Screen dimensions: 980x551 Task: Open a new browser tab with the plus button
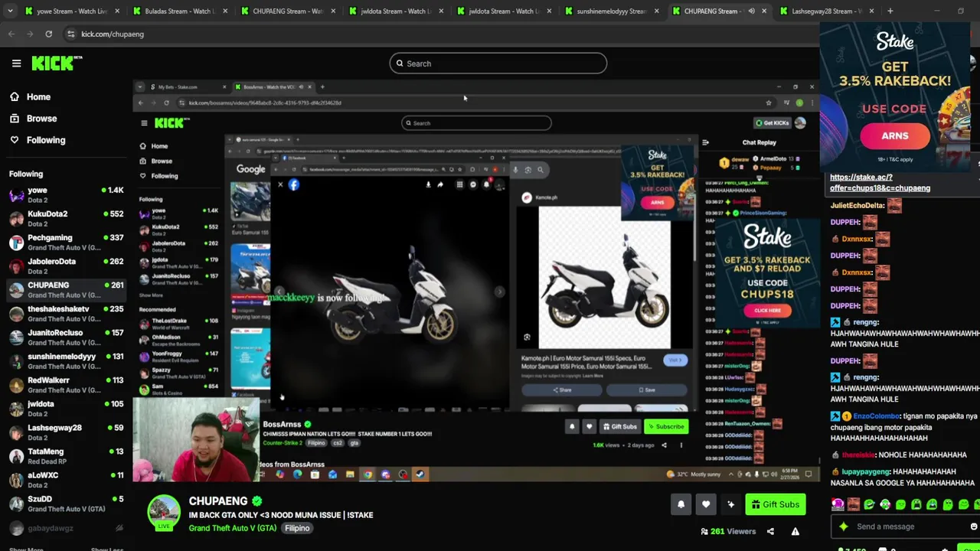coord(890,11)
